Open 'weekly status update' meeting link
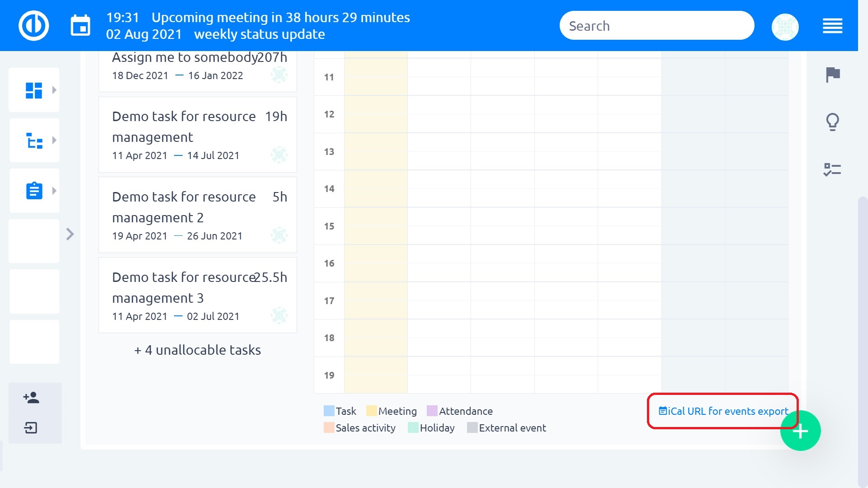This screenshot has height=488, width=868. pyautogui.click(x=259, y=34)
